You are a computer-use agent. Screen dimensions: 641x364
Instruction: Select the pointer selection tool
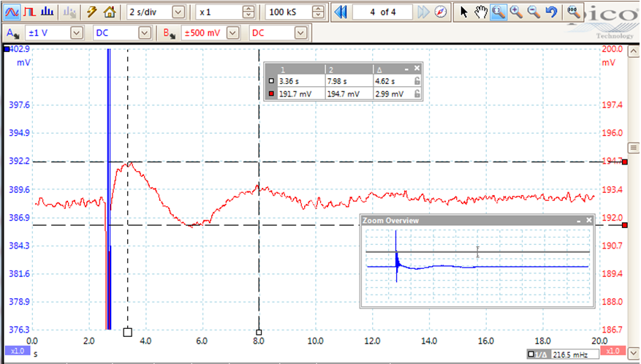[x=463, y=12]
